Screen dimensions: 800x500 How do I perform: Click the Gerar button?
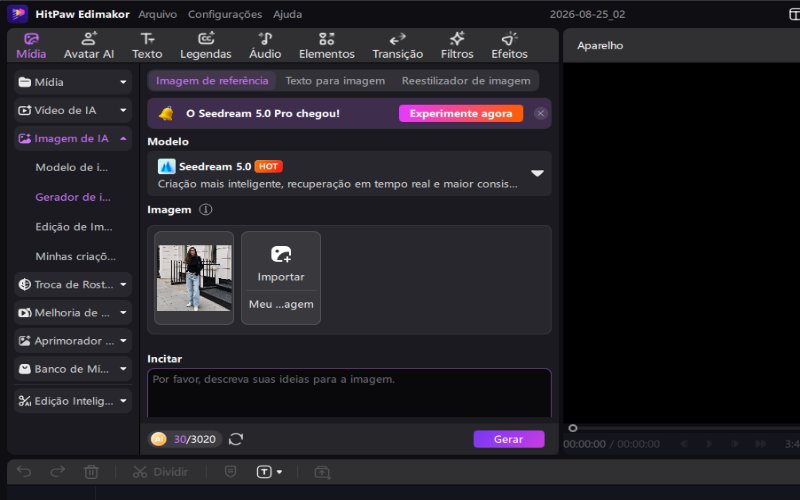point(509,439)
